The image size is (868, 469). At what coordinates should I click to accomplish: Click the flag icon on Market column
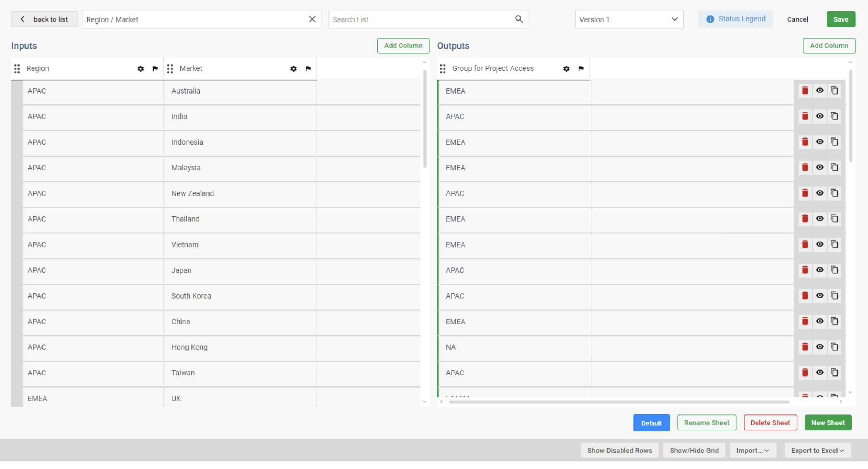[308, 69]
